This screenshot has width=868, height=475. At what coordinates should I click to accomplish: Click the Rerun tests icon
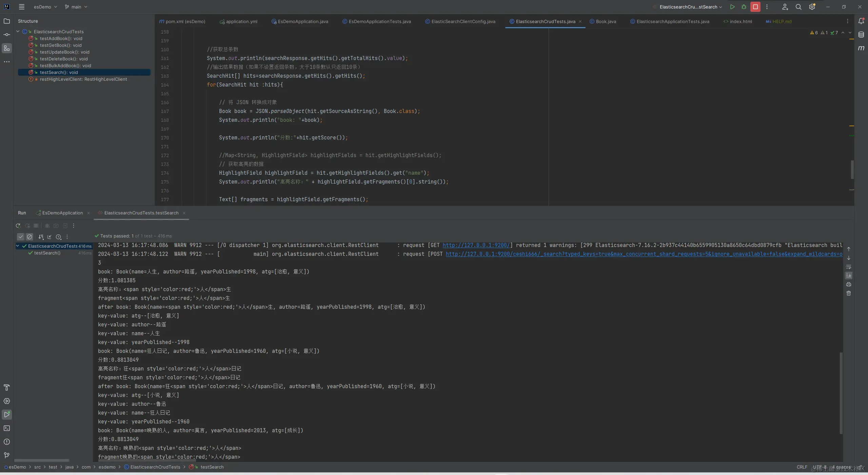pyautogui.click(x=18, y=226)
